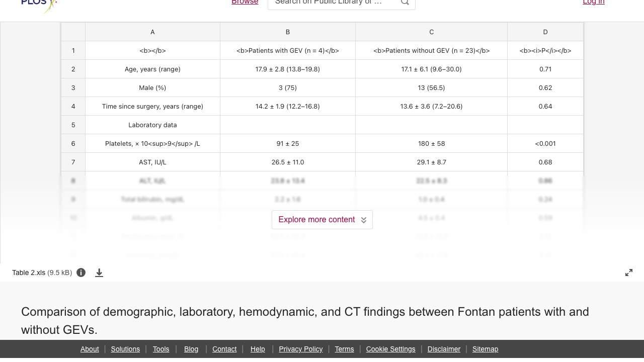Click the file info icon beside Table 2.xls
The height and width of the screenshot is (362, 644).
pos(81,273)
